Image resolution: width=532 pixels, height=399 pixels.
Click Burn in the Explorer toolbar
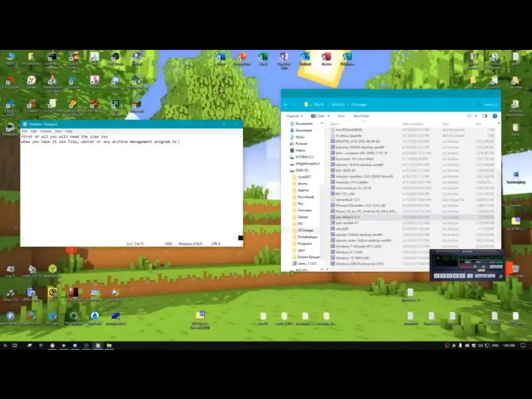[341, 116]
